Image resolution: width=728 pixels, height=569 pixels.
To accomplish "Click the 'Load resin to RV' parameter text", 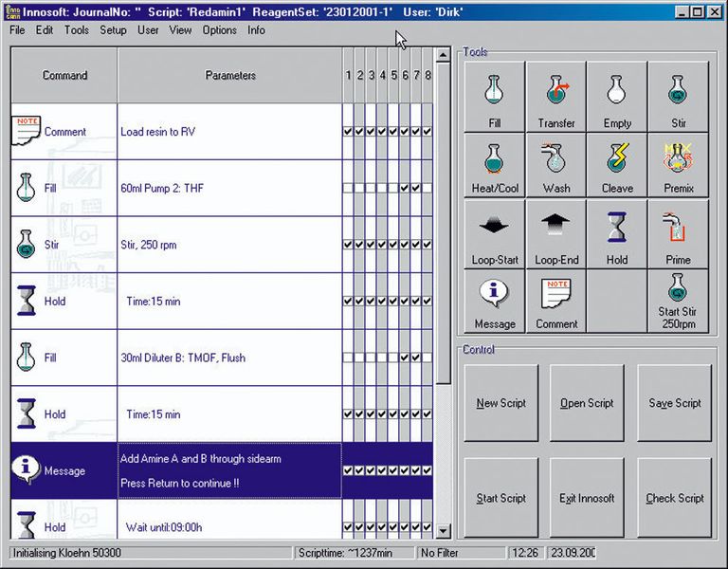I will click(x=158, y=132).
